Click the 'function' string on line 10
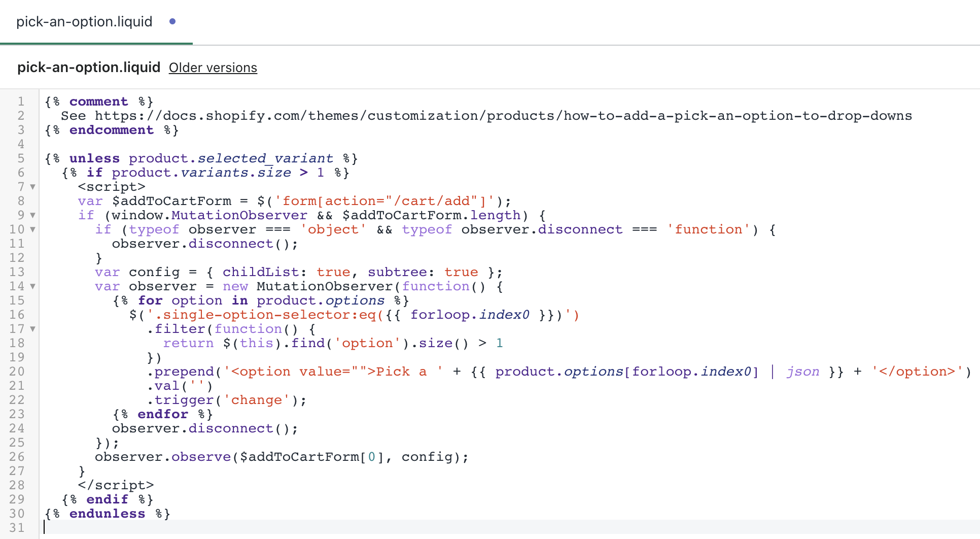The width and height of the screenshot is (980, 539). 709,229
